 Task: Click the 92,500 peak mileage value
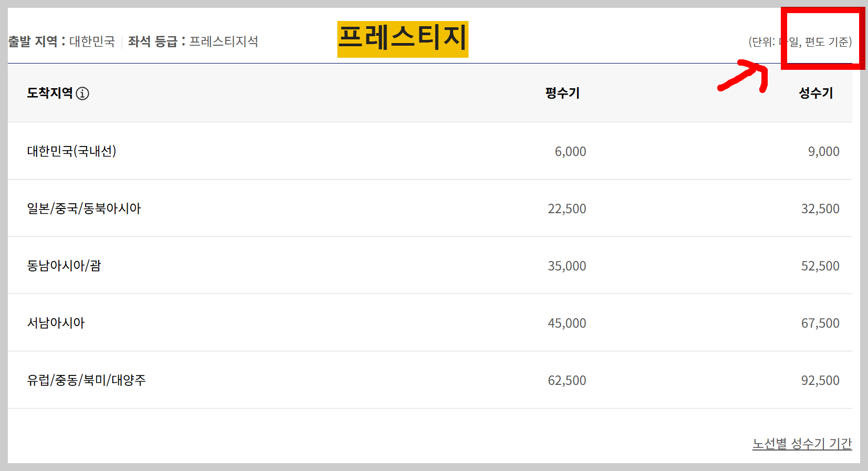point(820,381)
